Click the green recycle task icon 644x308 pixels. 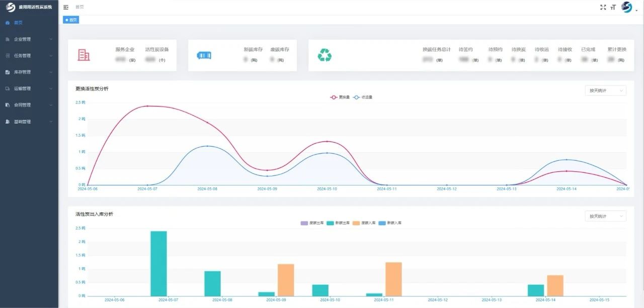click(x=325, y=55)
